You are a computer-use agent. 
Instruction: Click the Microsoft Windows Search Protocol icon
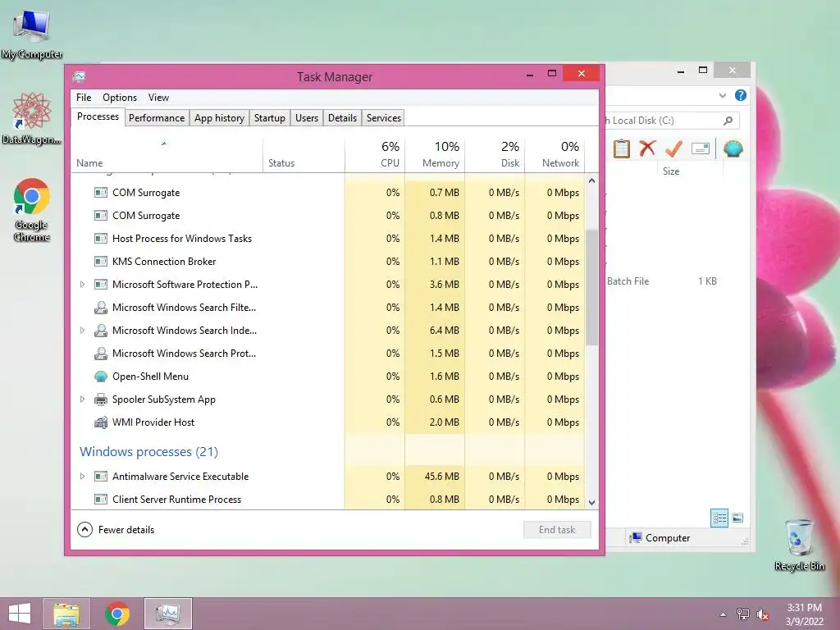[101, 354]
